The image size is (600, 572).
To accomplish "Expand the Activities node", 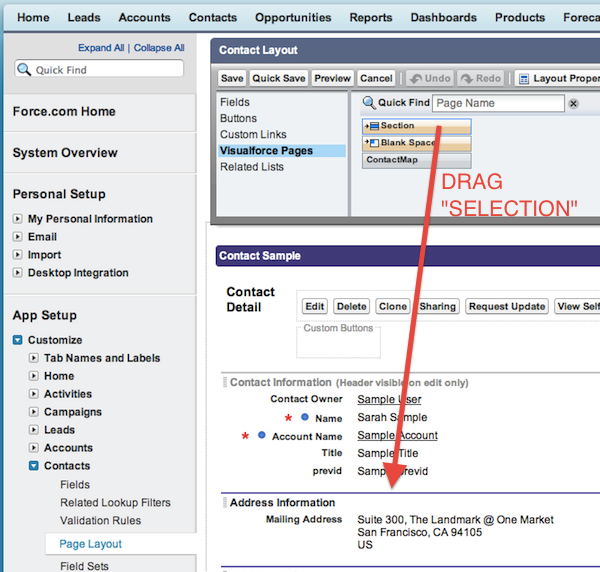I will 34,394.
